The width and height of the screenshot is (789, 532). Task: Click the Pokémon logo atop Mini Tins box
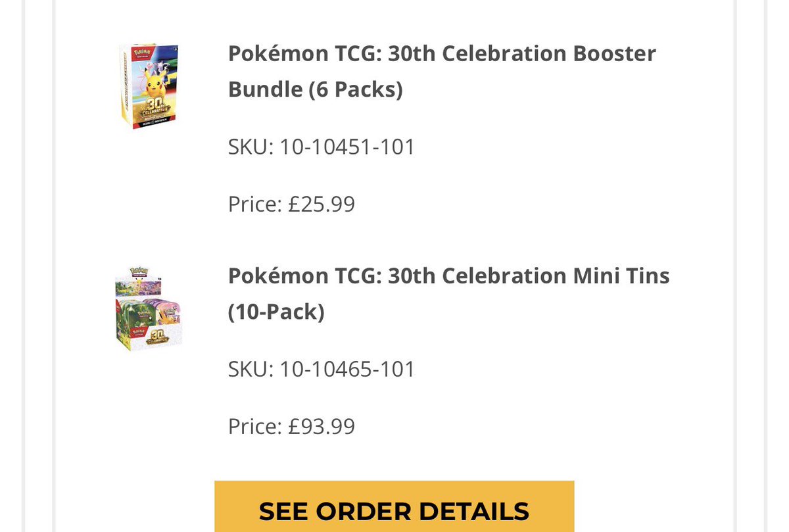(139, 272)
